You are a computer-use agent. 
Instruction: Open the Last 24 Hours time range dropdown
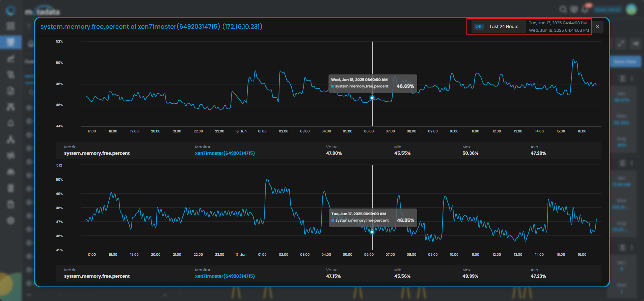coord(504,27)
